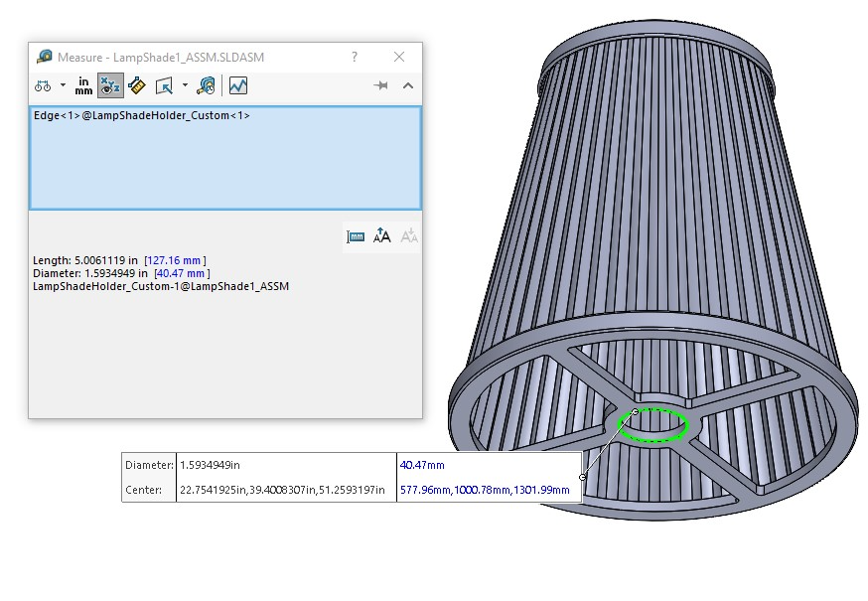The image size is (868, 601).
Task: Select the Projected On icon
Action: pyautogui.click(x=165, y=85)
